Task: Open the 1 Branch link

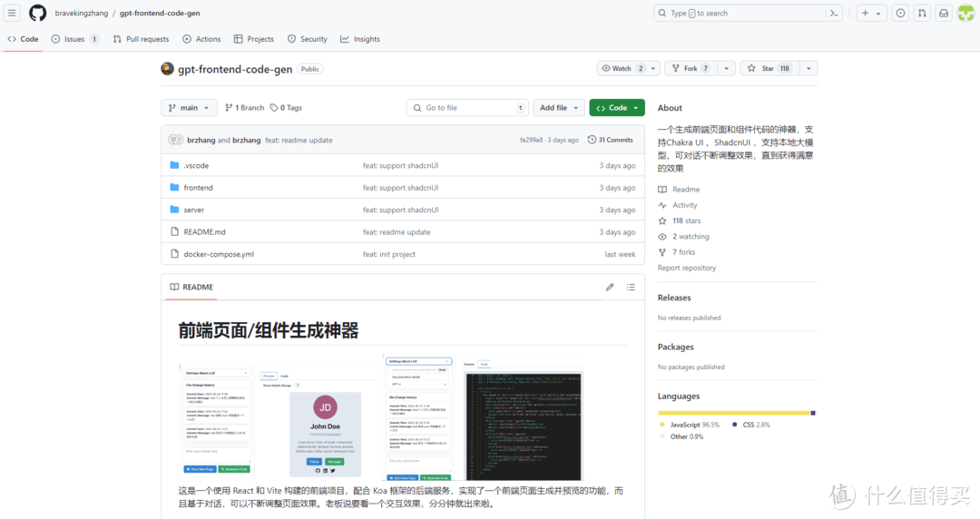Action: point(244,108)
